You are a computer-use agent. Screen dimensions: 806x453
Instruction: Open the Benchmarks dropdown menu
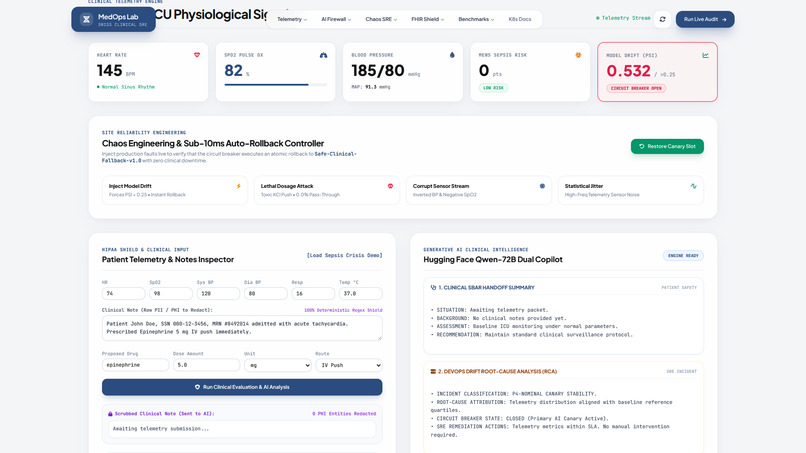click(476, 19)
